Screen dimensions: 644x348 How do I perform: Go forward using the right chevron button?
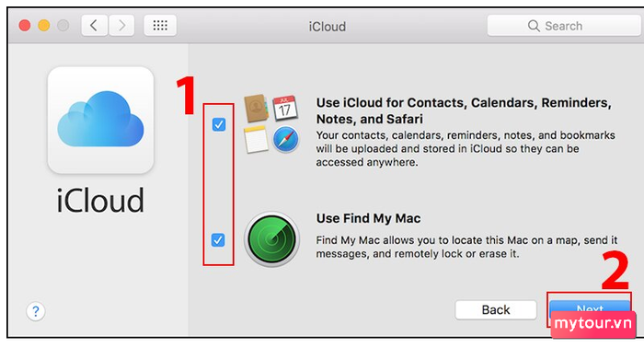[121, 26]
